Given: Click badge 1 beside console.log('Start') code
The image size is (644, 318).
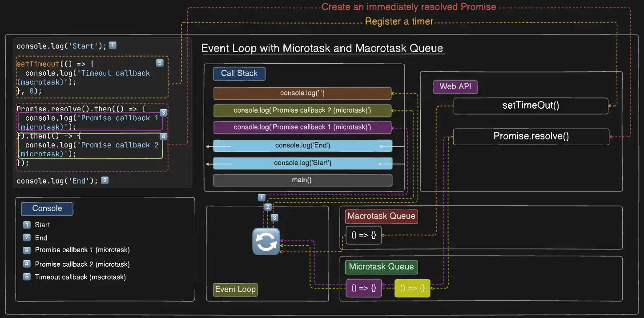Looking at the screenshot, I should pyautogui.click(x=113, y=45).
